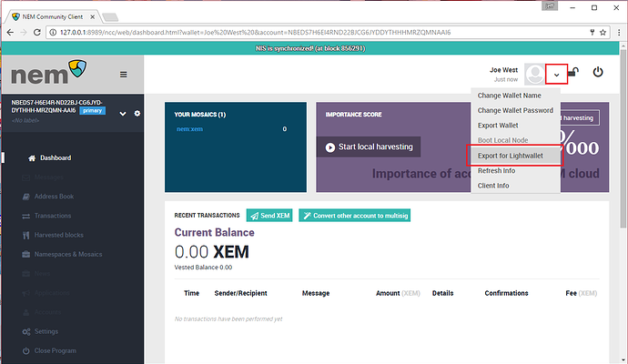Click the nem:xem mosaic link
The width and height of the screenshot is (628, 364).
(x=189, y=129)
